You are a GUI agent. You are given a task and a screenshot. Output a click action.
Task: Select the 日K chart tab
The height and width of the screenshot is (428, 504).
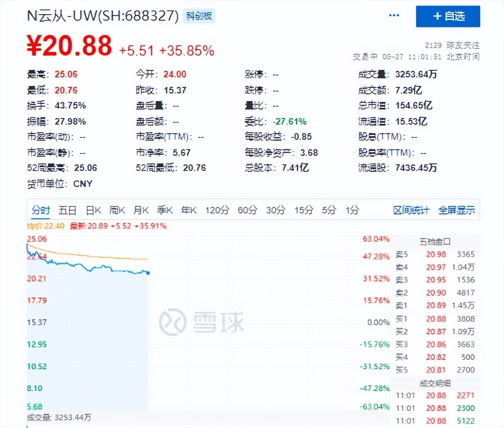coord(94,210)
